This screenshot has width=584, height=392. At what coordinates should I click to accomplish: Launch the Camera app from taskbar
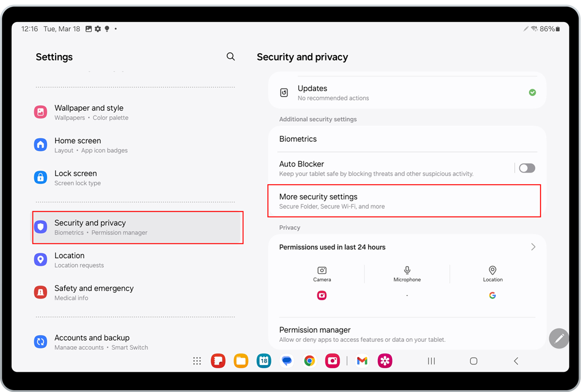tap(332, 361)
